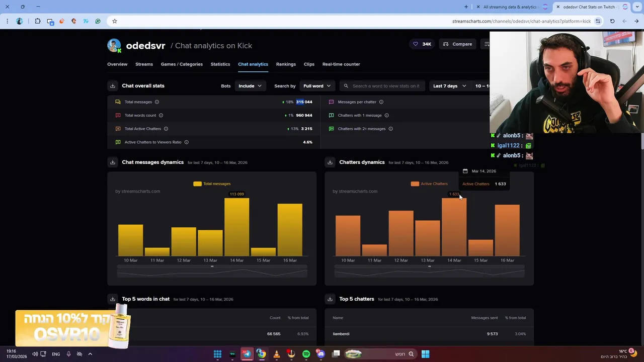Show info for Total Active Chatters
Screen dimensions: 644x362
166,129
